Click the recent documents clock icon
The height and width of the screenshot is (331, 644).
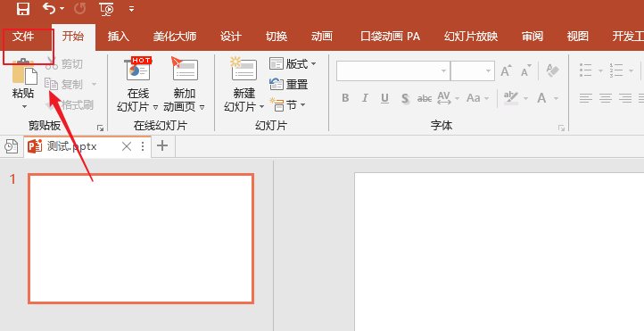tap(11, 146)
